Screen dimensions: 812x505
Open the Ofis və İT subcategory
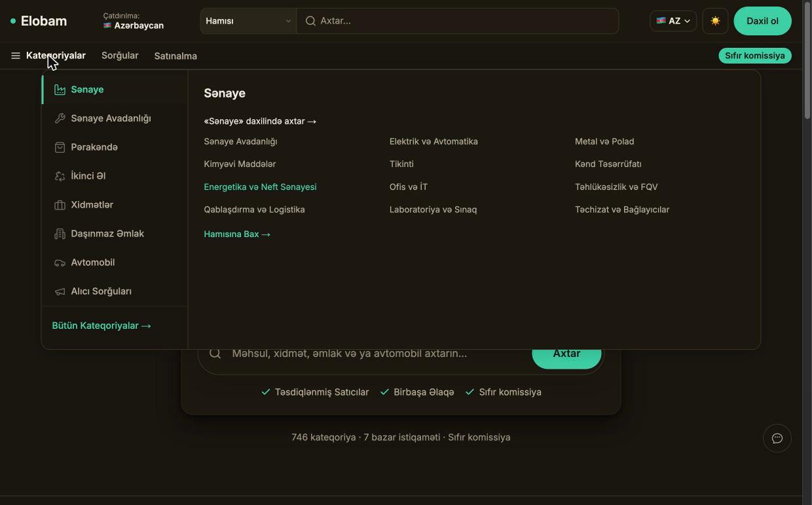409,187
